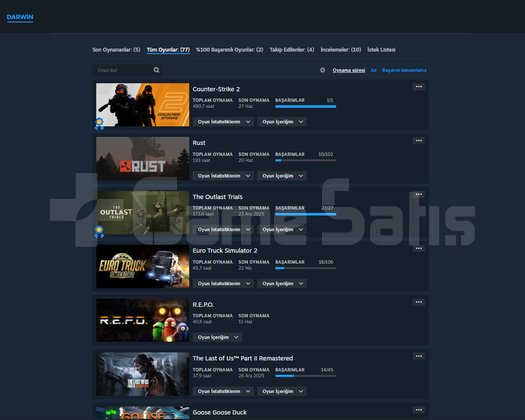Expand The Last of Us Oyun İstatistiklerim
Image resolution: width=525 pixels, height=420 pixels.
(223, 391)
